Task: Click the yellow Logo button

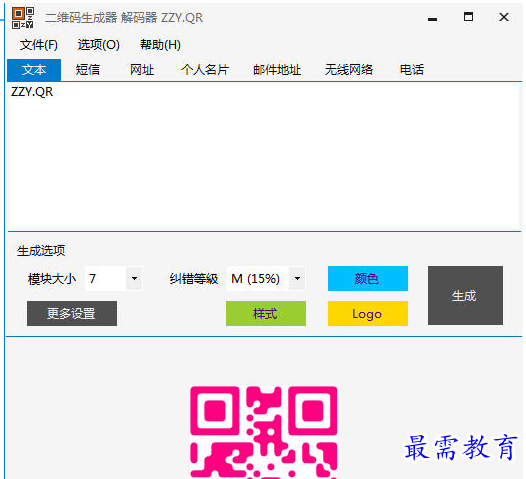Action: [x=368, y=314]
